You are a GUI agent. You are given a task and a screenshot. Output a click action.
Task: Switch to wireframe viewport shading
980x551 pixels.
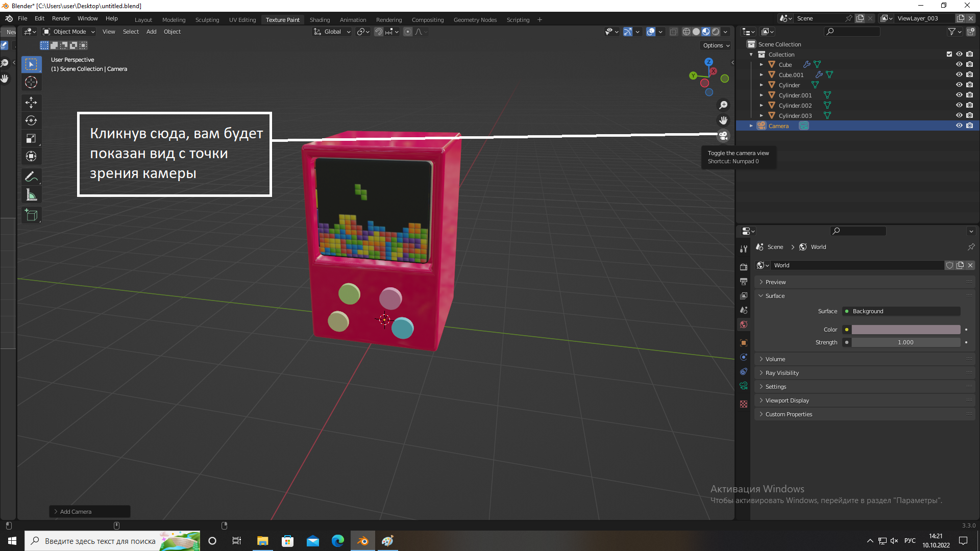click(x=687, y=32)
